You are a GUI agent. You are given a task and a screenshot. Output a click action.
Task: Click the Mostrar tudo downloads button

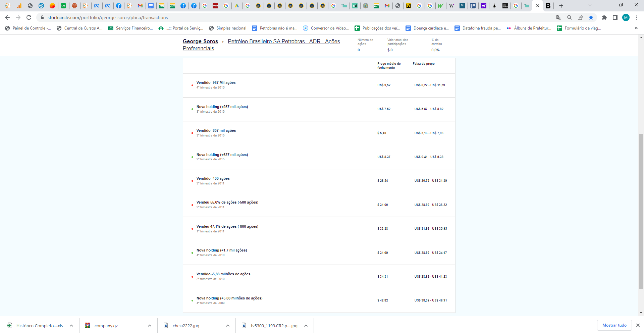614,325
